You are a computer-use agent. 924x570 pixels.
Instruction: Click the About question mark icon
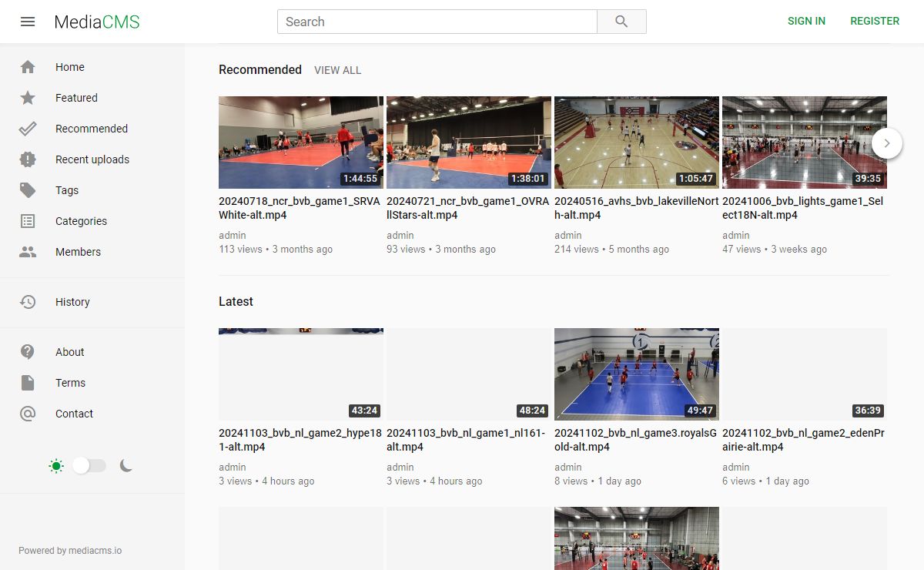[x=28, y=352]
